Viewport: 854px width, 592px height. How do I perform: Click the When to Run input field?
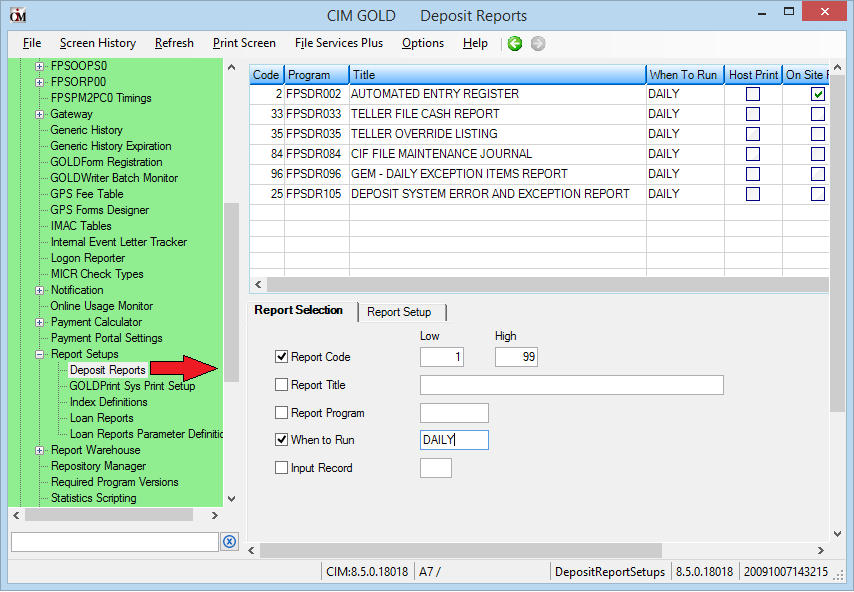coord(454,440)
